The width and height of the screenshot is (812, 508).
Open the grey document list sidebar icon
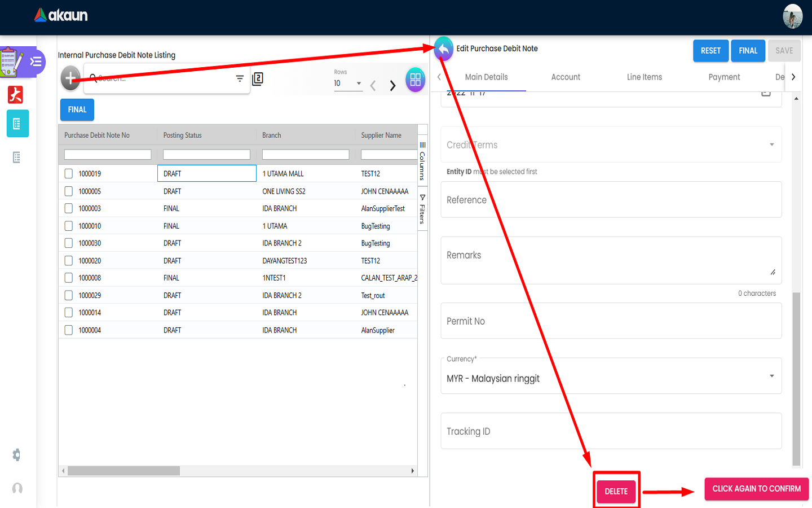pyautogui.click(x=17, y=157)
